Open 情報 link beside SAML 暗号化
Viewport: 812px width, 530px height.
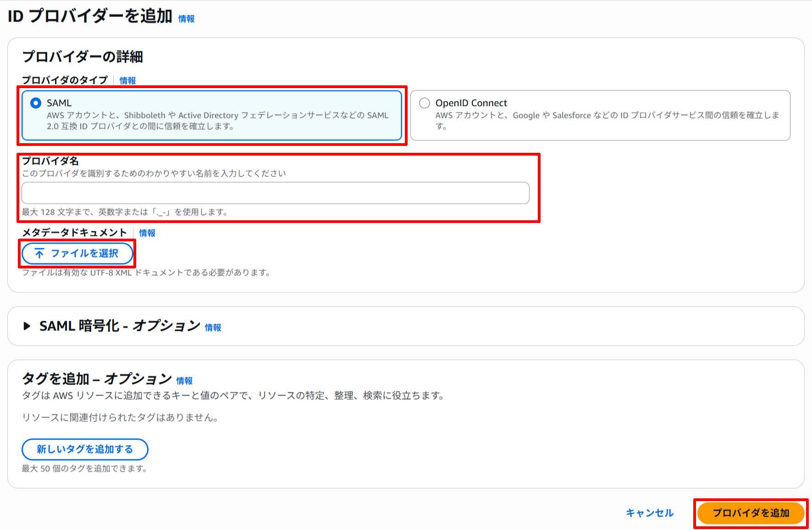213,328
